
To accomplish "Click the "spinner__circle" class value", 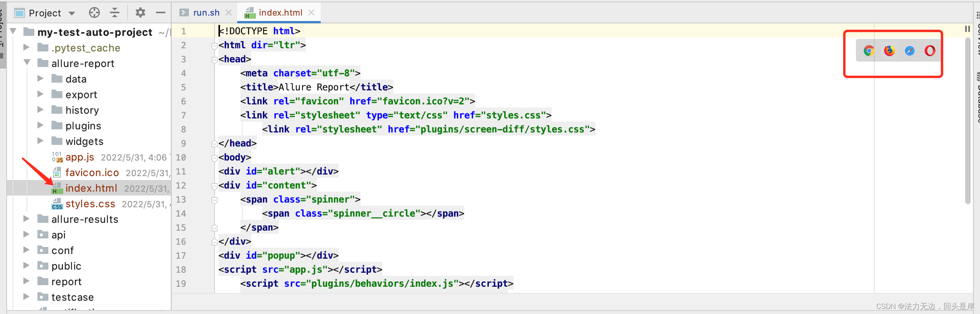I will [x=374, y=213].
